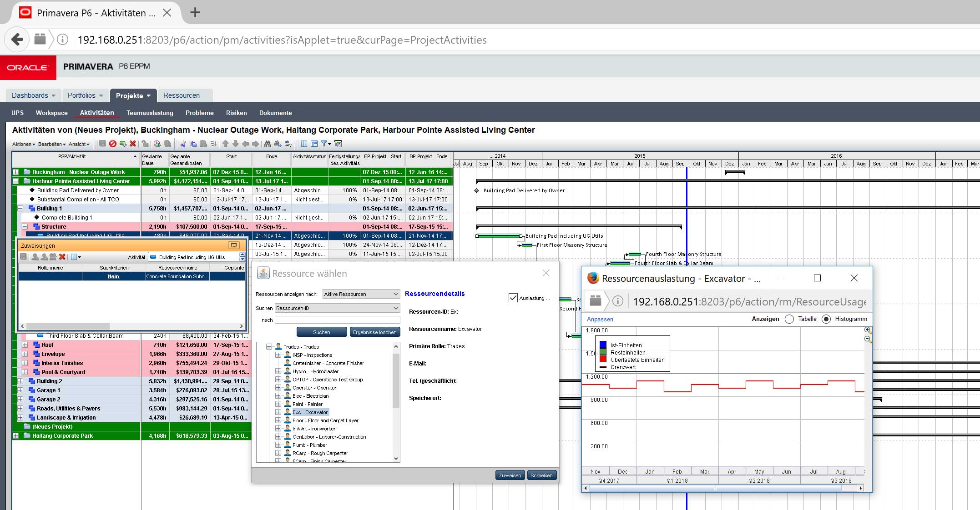Open a new browser tab with plus
This screenshot has height=510, width=980.
(195, 13)
